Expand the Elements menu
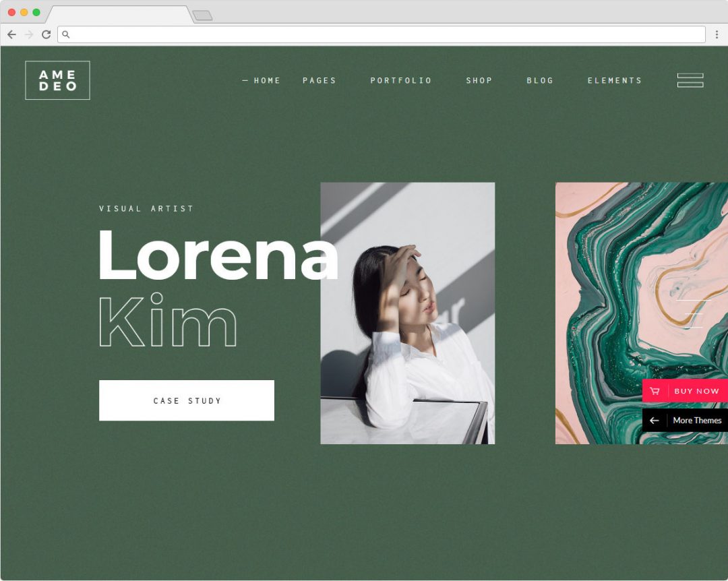 click(x=615, y=80)
